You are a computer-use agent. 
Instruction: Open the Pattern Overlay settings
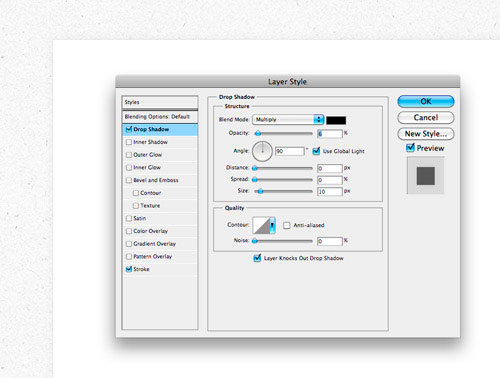click(x=153, y=256)
